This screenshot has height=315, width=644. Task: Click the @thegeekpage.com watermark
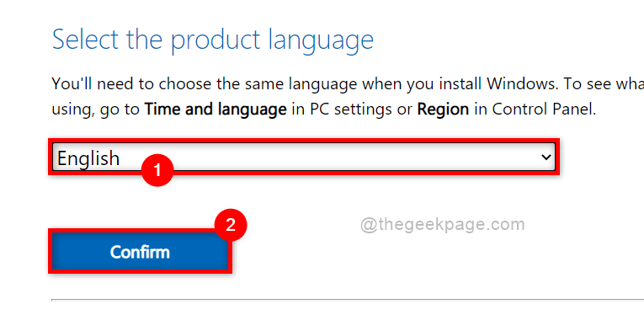pos(443,225)
